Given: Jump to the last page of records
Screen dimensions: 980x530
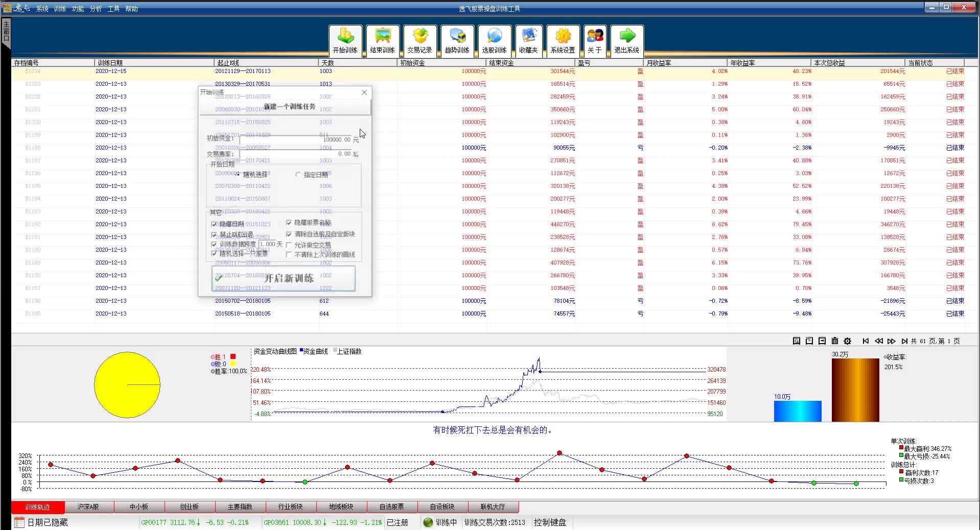Looking at the screenshot, I should 904,341.
